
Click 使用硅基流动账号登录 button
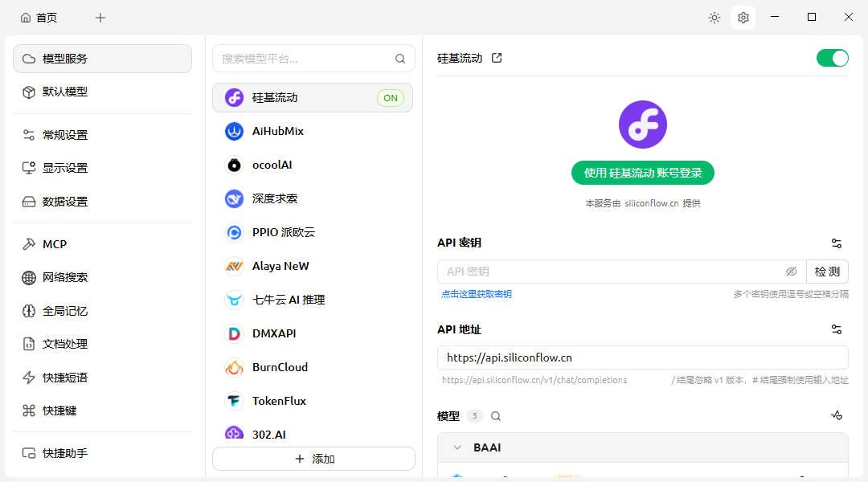pos(642,173)
